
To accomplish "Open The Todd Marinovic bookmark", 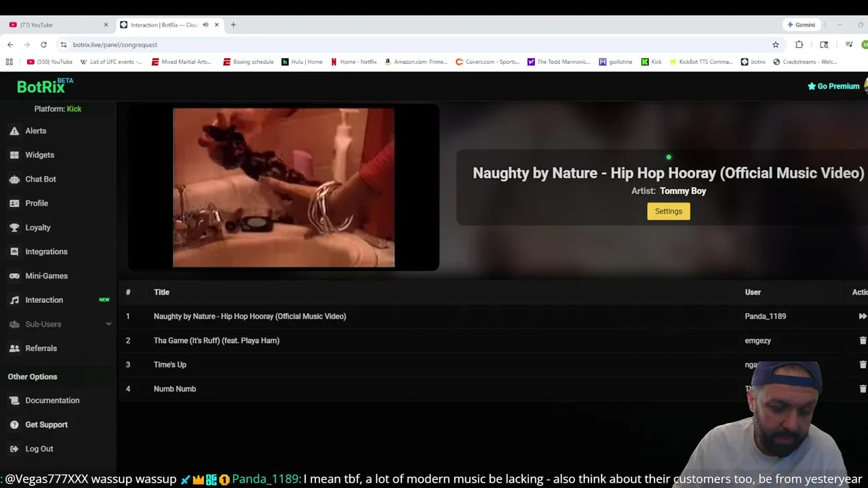I will [559, 62].
